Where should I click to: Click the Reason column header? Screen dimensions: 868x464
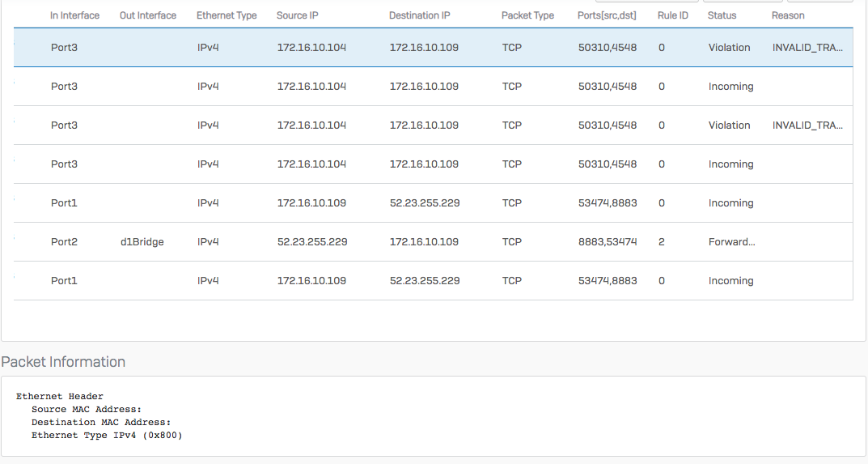pyautogui.click(x=788, y=15)
